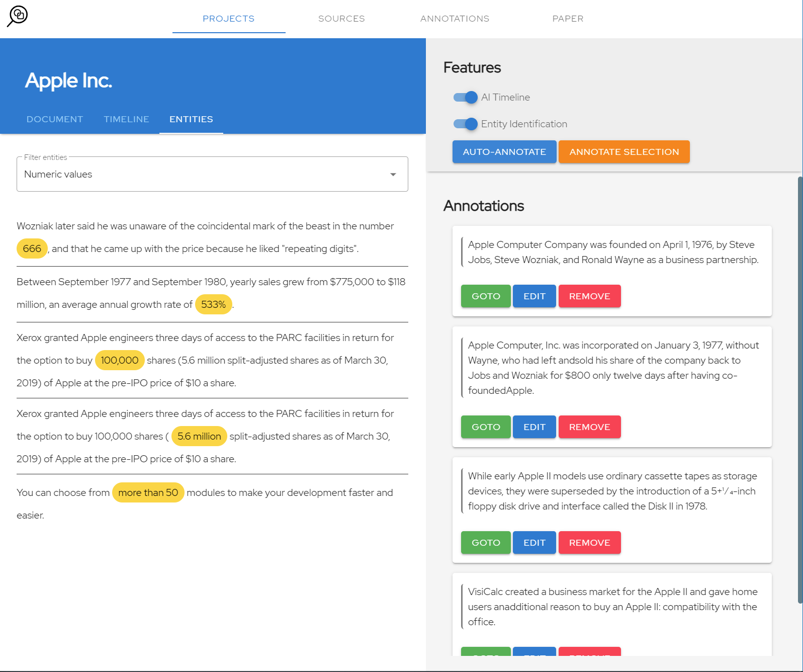This screenshot has height=672, width=803.
Task: Click the highlighted entity 5.6 million
Action: 199,436
